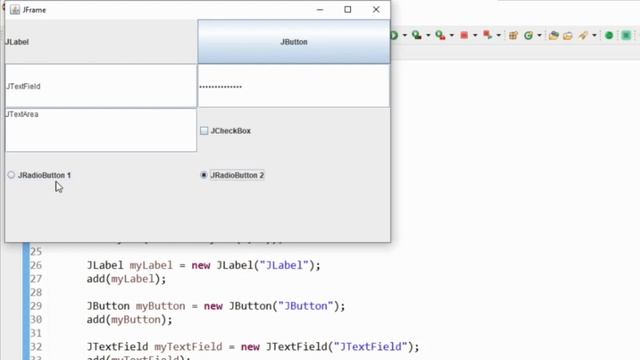Viewport: 640px width, 360px height.
Task: Click the red Stop square icon
Action: pos(464,36)
